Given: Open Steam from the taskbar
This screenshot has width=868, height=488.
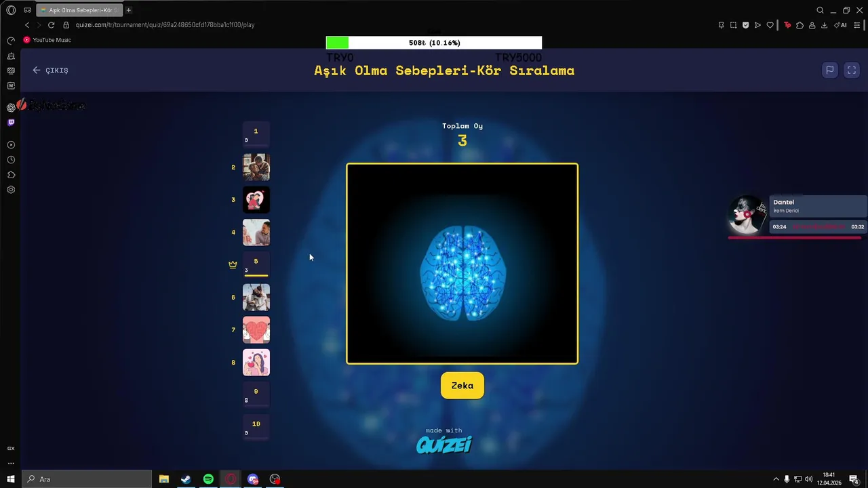Looking at the screenshot, I should 186,479.
